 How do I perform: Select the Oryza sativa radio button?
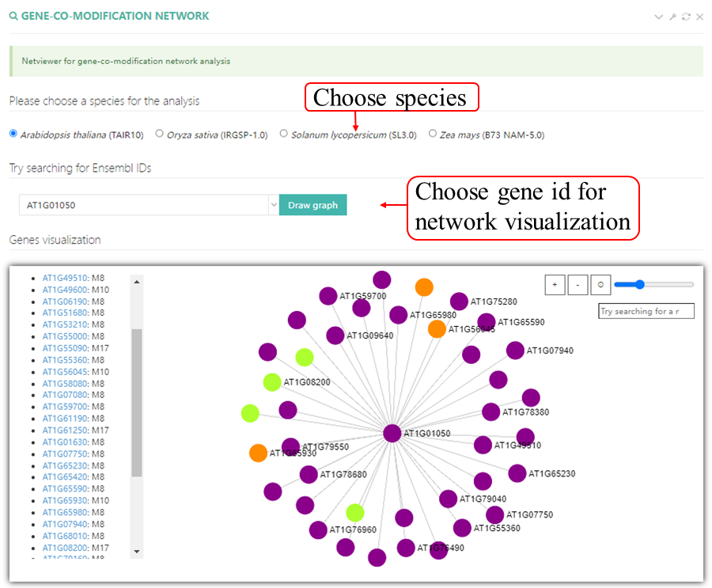coord(160,134)
